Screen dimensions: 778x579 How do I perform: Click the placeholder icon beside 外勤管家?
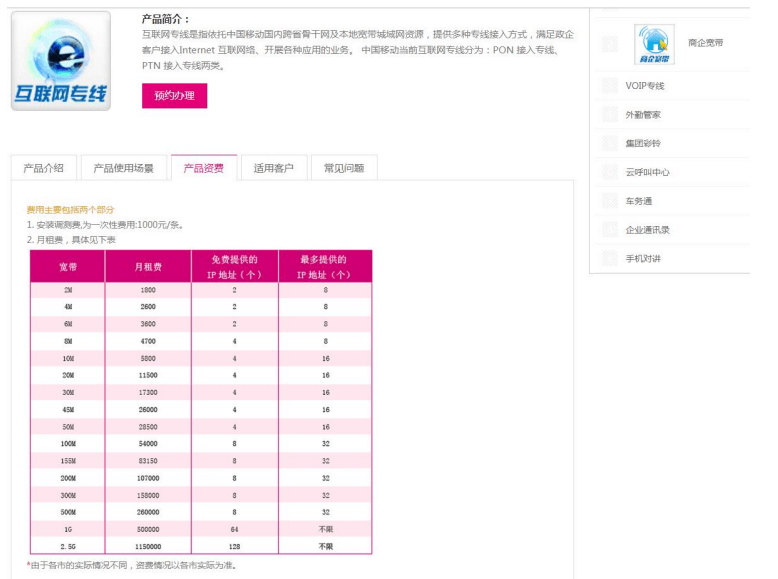(x=610, y=115)
